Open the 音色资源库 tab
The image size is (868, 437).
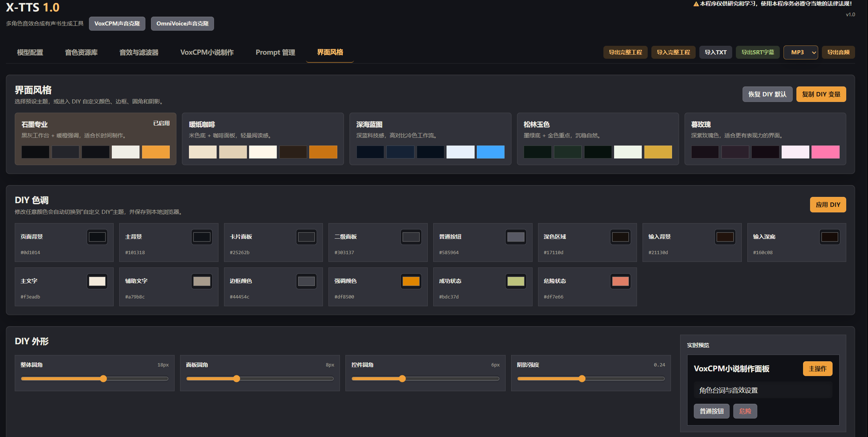click(81, 52)
